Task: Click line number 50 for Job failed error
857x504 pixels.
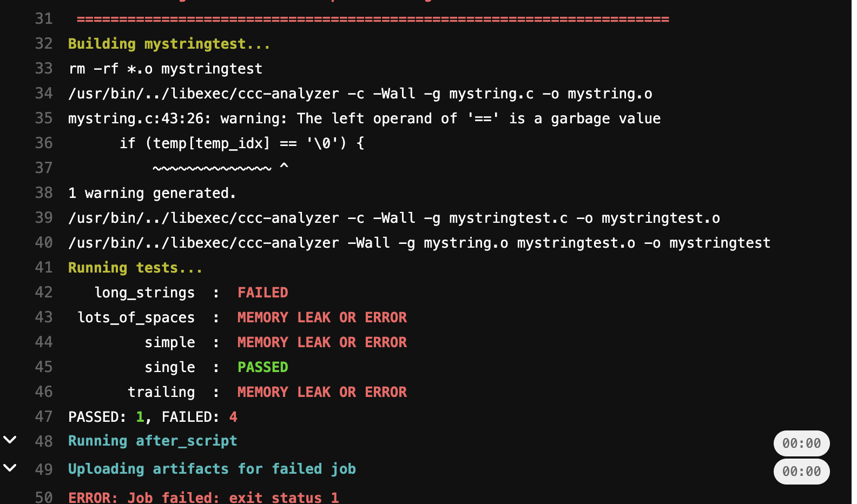Action: pyautogui.click(x=44, y=498)
